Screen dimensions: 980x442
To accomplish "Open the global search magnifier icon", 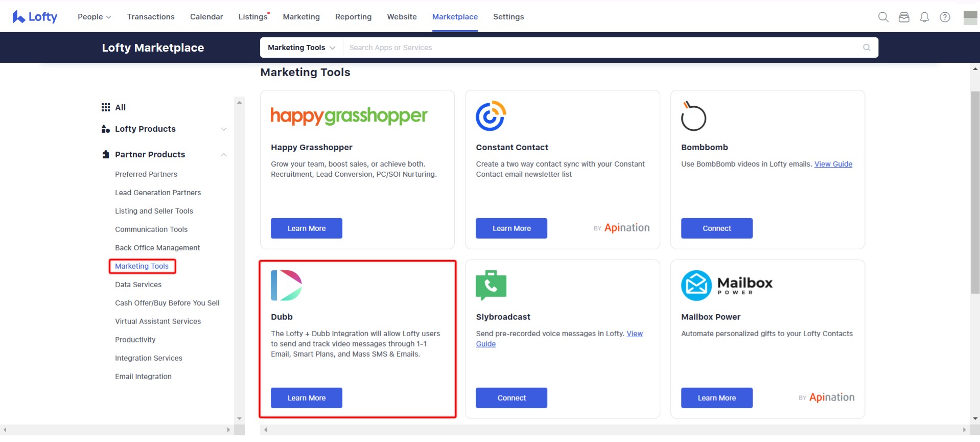I will (883, 17).
